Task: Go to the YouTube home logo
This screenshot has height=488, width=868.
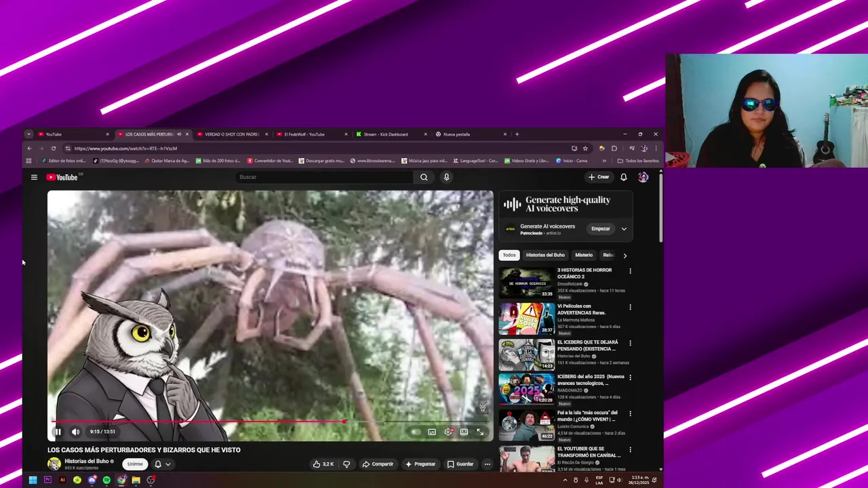Action: click(x=63, y=177)
